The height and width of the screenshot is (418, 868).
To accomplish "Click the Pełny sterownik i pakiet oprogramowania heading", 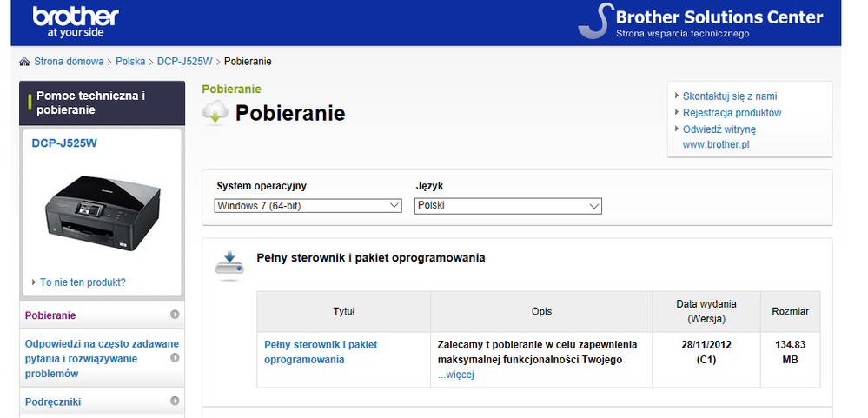I will [x=371, y=258].
